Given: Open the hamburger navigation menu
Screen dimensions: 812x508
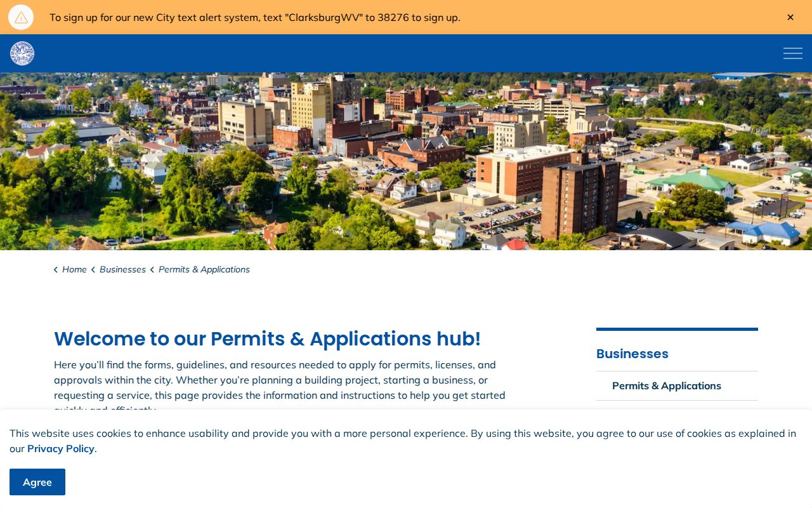Looking at the screenshot, I should (x=793, y=53).
